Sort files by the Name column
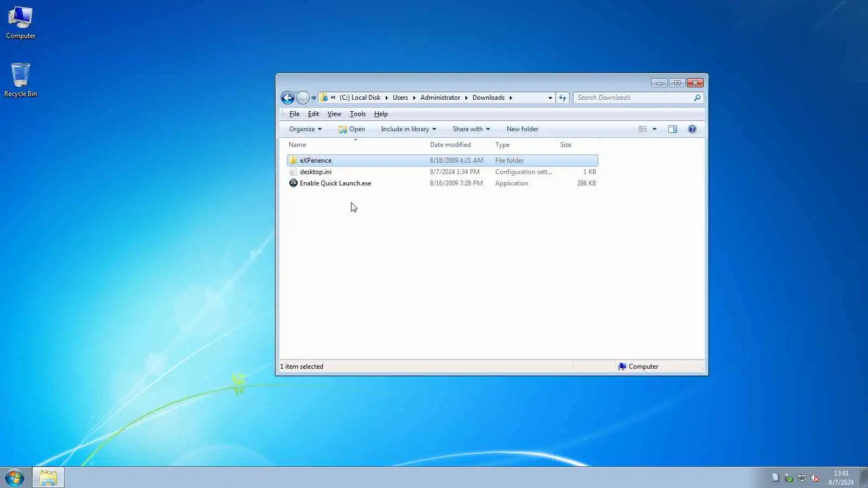Viewport: 868px width, 488px height. (356, 145)
